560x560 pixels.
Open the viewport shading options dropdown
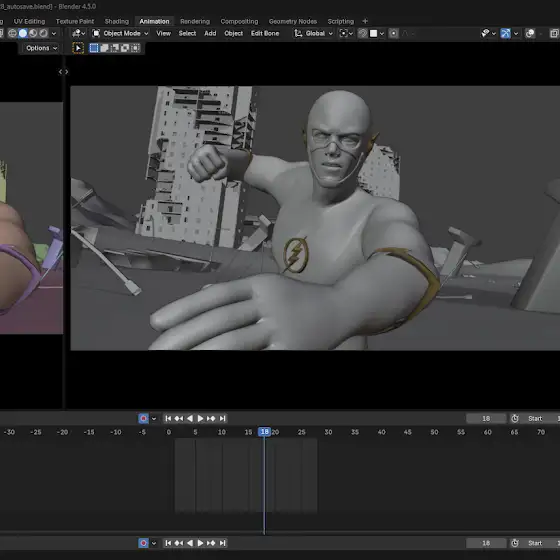(54, 34)
